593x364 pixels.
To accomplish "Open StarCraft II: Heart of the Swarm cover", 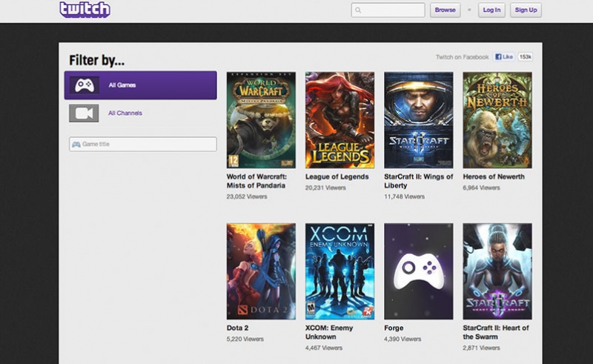I will pos(497,271).
